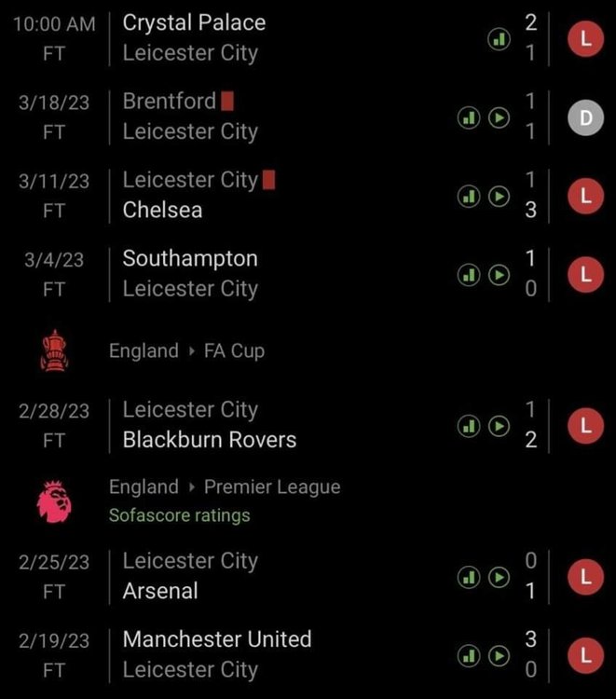Play highlights for Southampton vs Leicester City
Screen dimensions: 616x699
pos(499,275)
